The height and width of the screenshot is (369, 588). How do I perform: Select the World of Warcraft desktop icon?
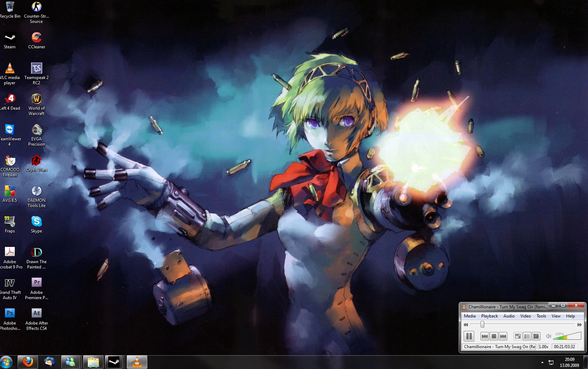coord(36,104)
